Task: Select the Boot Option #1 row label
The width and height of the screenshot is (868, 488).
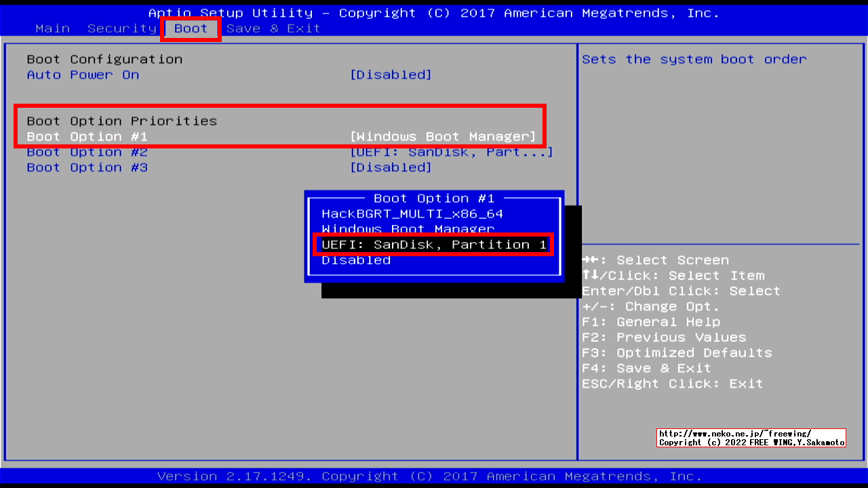Action: [87, 137]
